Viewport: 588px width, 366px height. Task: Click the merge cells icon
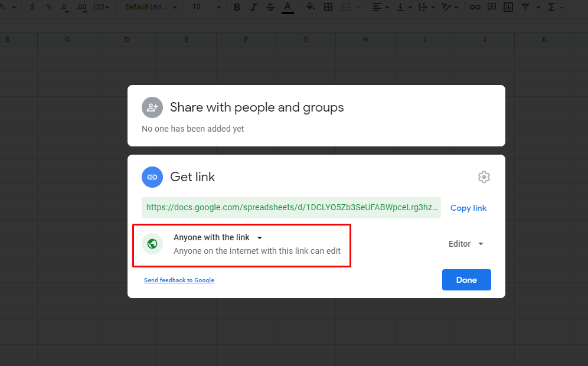[346, 7]
